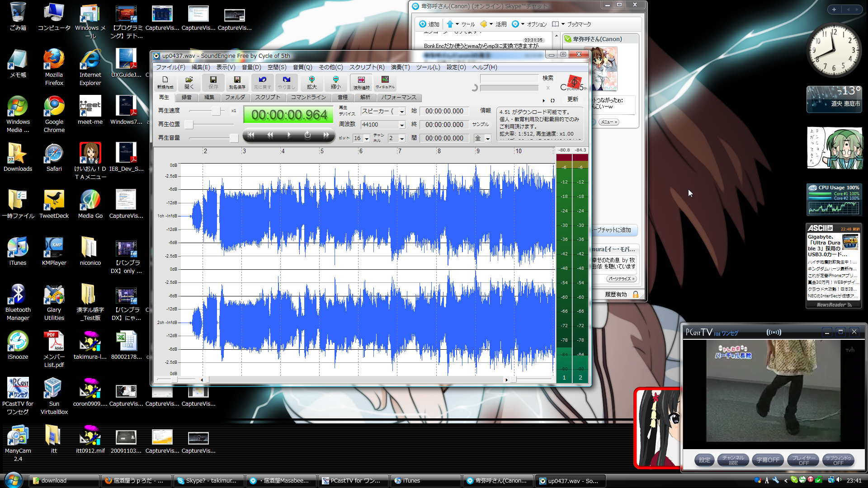Click the 検索 search button
Image resolution: width=868 pixels, height=488 pixels.
(548, 78)
